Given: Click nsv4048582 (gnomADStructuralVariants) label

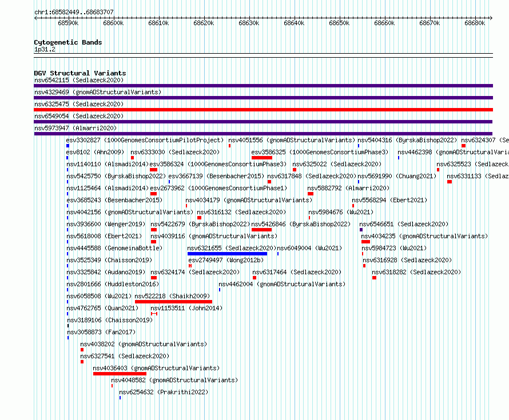Looking at the screenshot, I should tap(174, 380).
